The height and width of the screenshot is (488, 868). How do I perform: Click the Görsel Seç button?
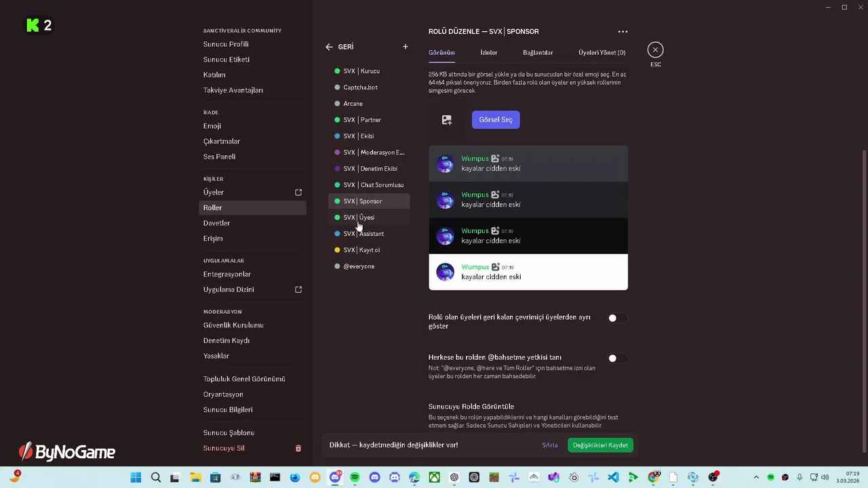pyautogui.click(x=496, y=119)
